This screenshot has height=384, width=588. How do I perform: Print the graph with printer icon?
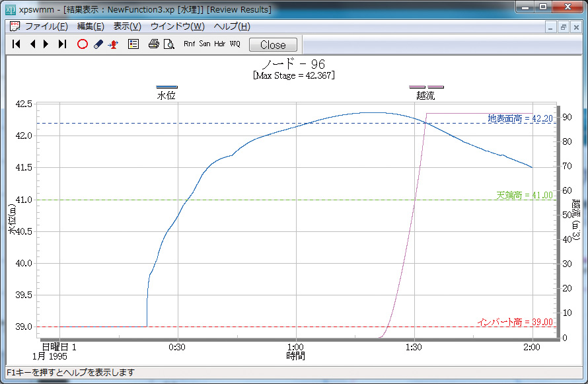point(153,44)
